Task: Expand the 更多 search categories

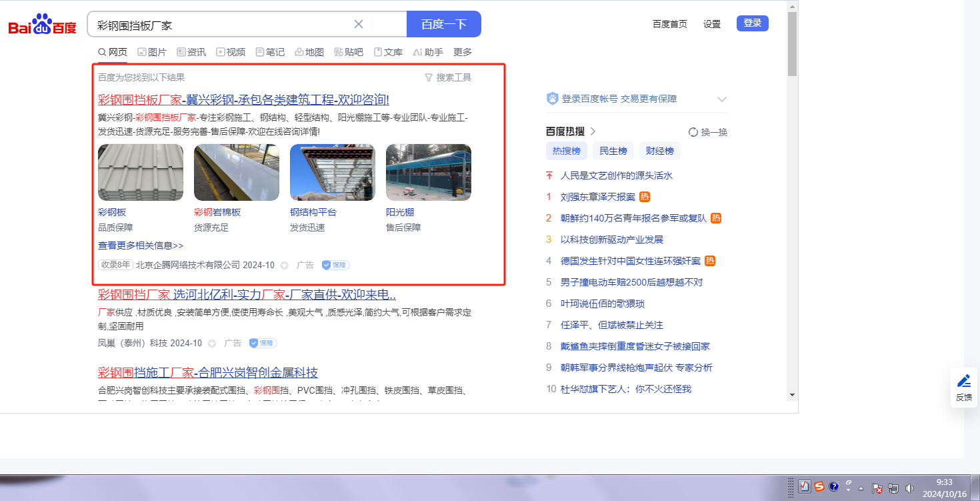Action: tap(462, 52)
